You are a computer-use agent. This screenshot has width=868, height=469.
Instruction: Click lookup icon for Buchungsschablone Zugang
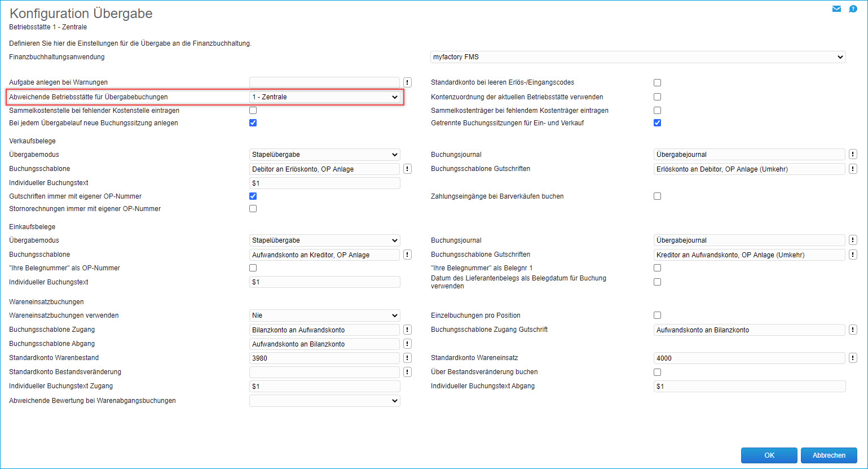407,330
